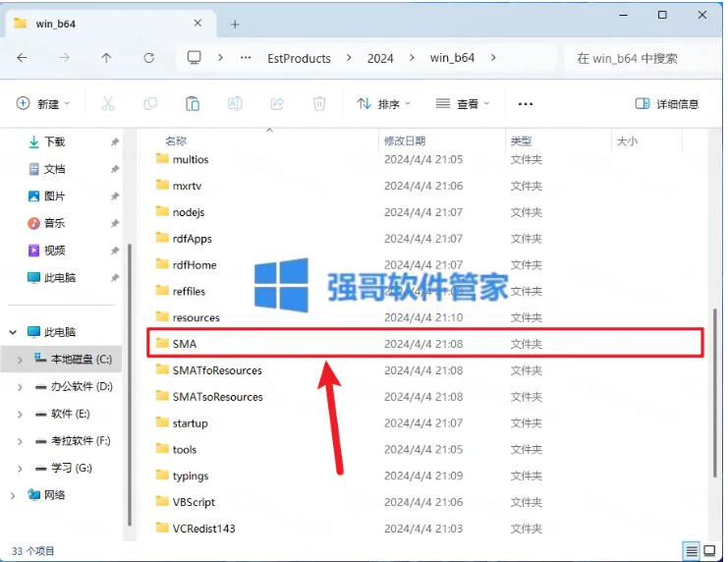Go up one folder level
Image resolution: width=728 pixels, height=562 pixels.
[x=106, y=58]
